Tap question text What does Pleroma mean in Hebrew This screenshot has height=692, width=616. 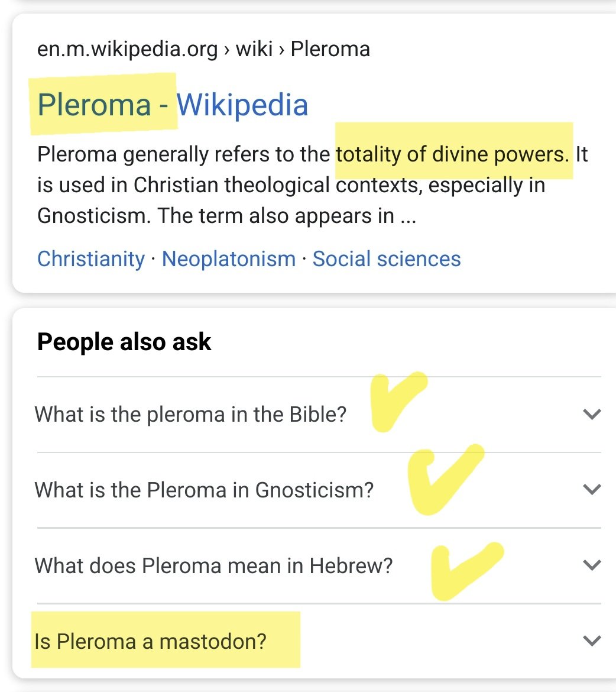(213, 566)
